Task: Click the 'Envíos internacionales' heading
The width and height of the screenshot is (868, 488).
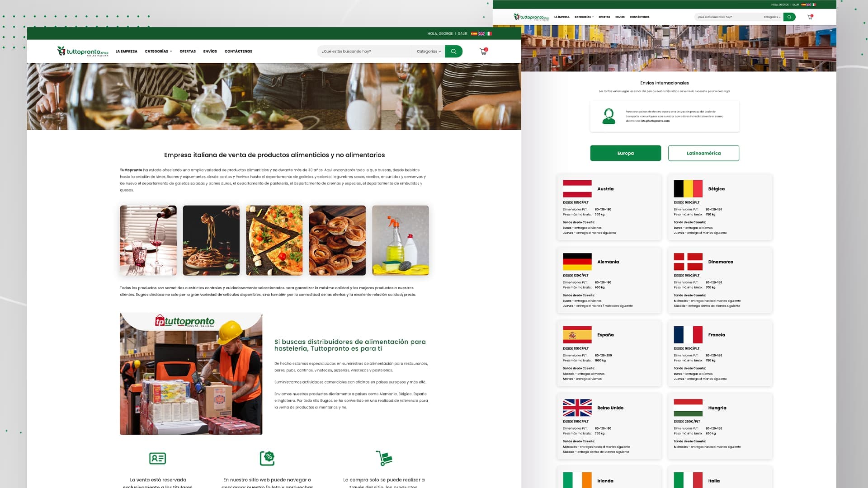Action: (665, 83)
